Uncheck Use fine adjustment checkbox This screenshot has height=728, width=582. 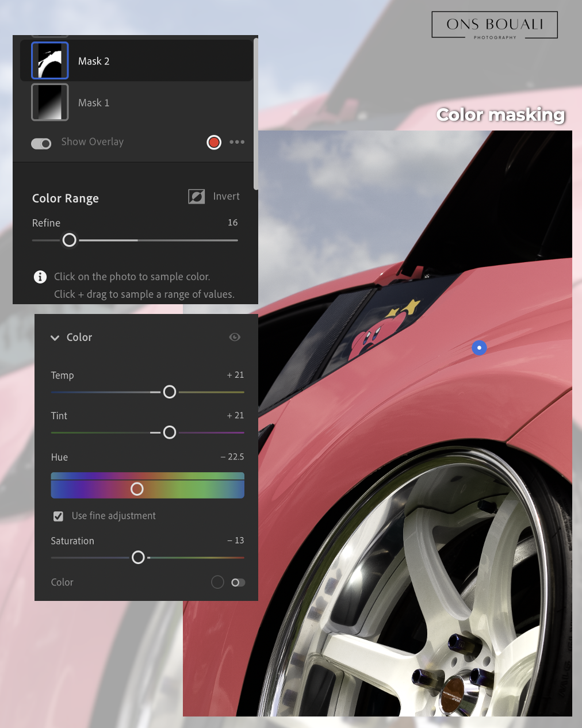pos(58,516)
